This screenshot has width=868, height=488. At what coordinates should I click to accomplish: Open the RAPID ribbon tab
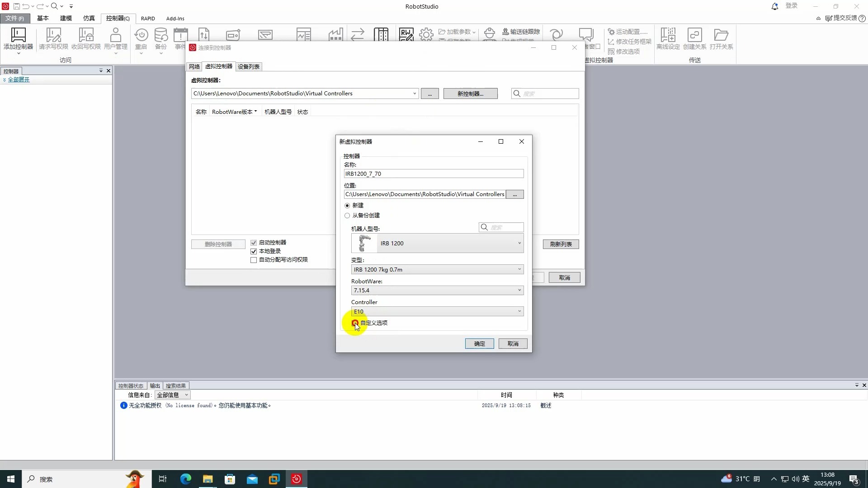pos(148,19)
